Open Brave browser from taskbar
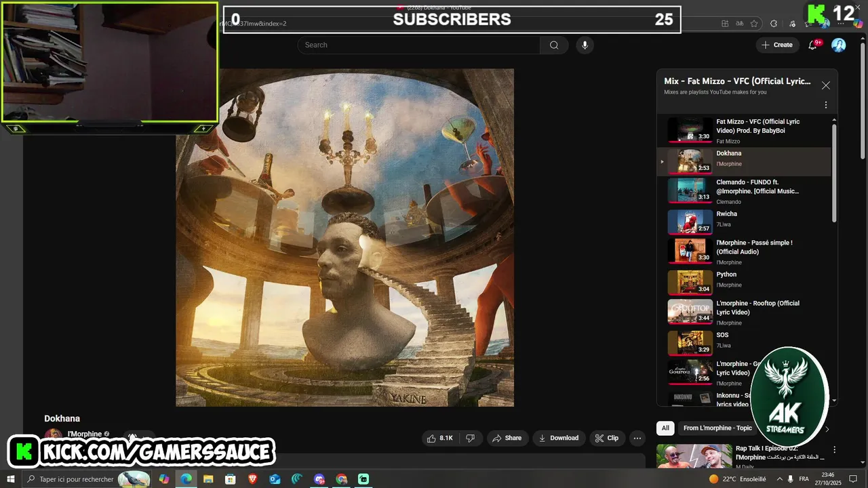Viewport: 868px width, 488px height. click(253, 479)
